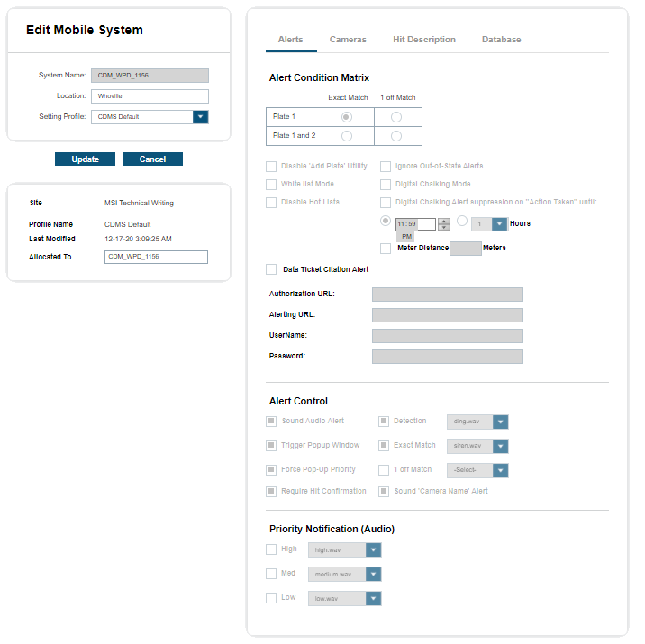Click the Cancel button
Image resolution: width=645 pixels, height=644 pixels.
tap(152, 159)
